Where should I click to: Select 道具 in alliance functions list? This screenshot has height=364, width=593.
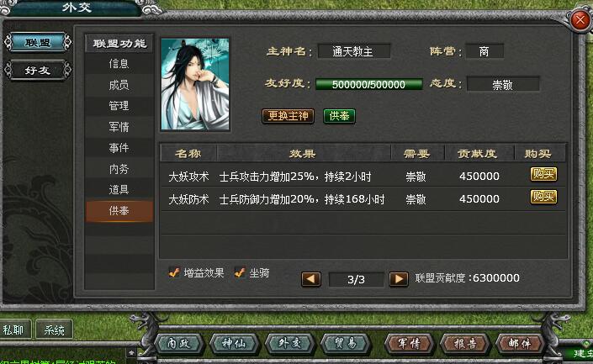point(119,189)
